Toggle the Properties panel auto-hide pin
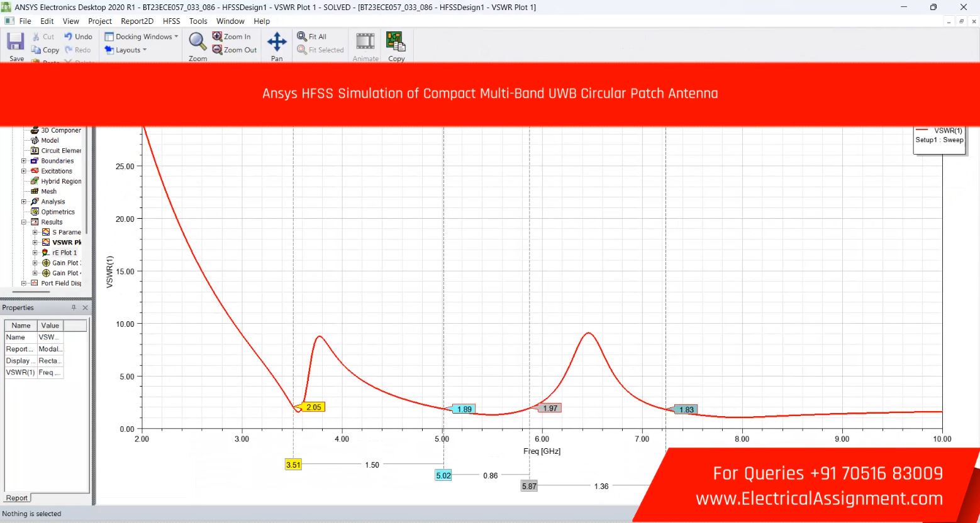 (x=74, y=307)
